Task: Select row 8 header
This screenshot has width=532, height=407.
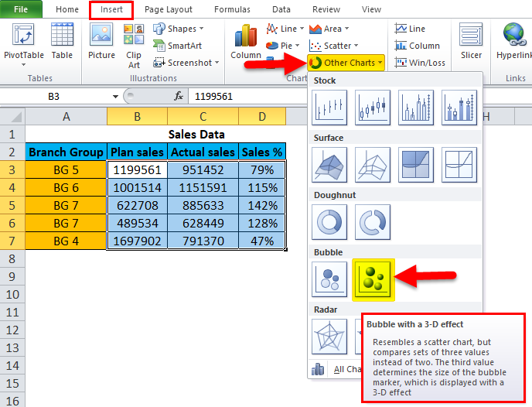Action: 12,258
